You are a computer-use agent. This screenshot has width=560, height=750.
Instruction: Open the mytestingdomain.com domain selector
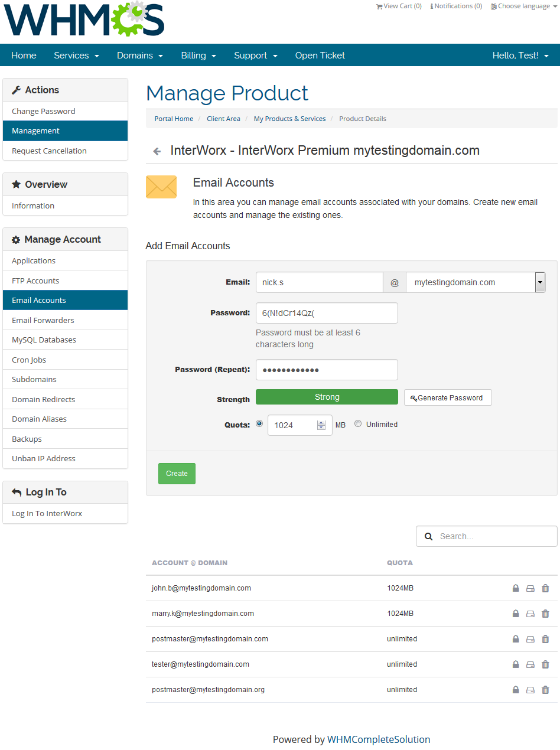[x=476, y=282]
